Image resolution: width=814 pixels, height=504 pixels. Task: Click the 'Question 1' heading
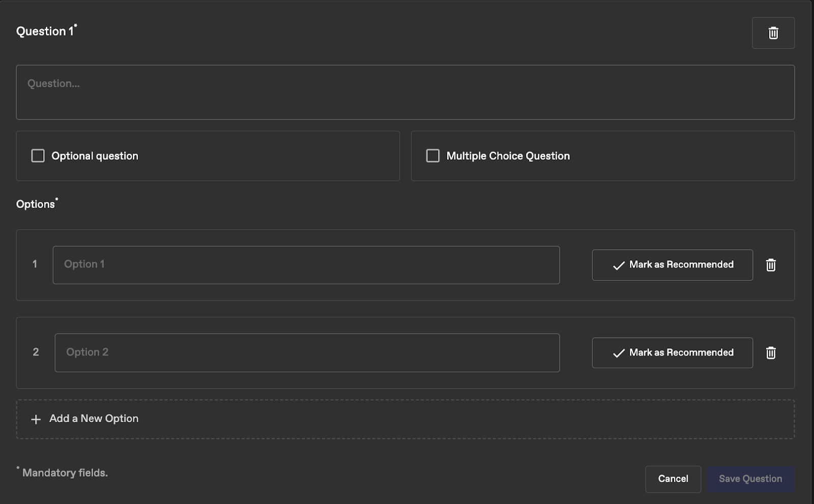[45, 32]
